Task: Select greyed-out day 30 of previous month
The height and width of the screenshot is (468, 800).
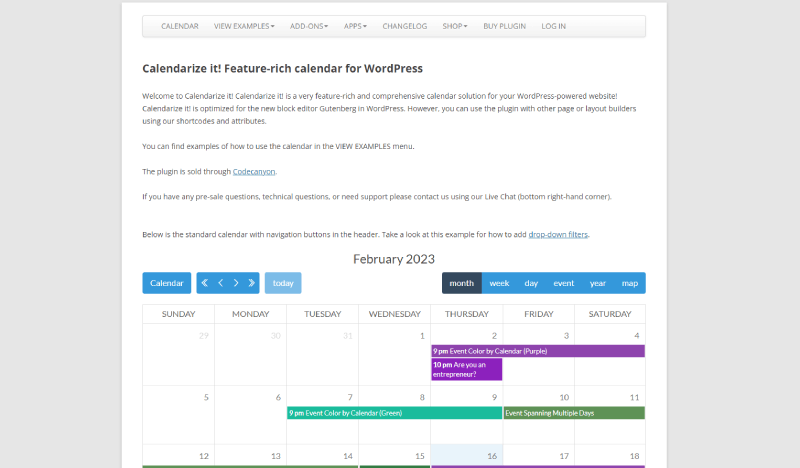Action: coord(251,355)
